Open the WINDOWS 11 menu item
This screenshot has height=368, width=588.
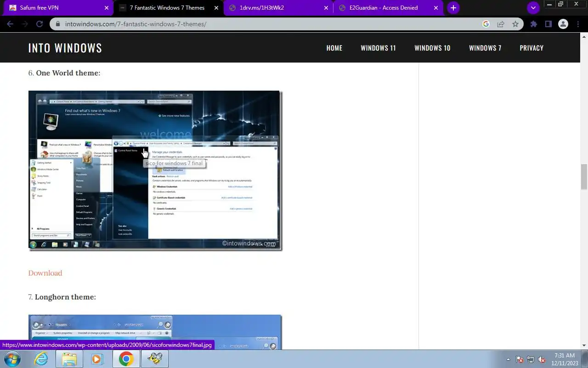click(x=378, y=48)
